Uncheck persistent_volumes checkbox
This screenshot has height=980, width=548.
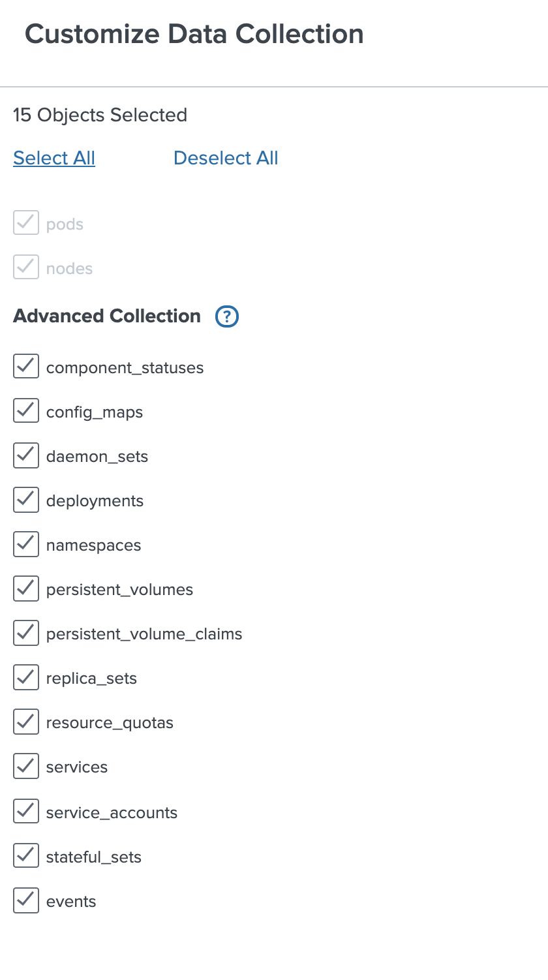26,589
